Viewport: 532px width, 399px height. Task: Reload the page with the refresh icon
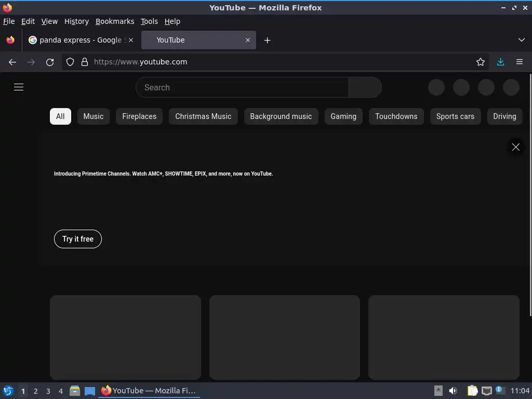[50, 62]
